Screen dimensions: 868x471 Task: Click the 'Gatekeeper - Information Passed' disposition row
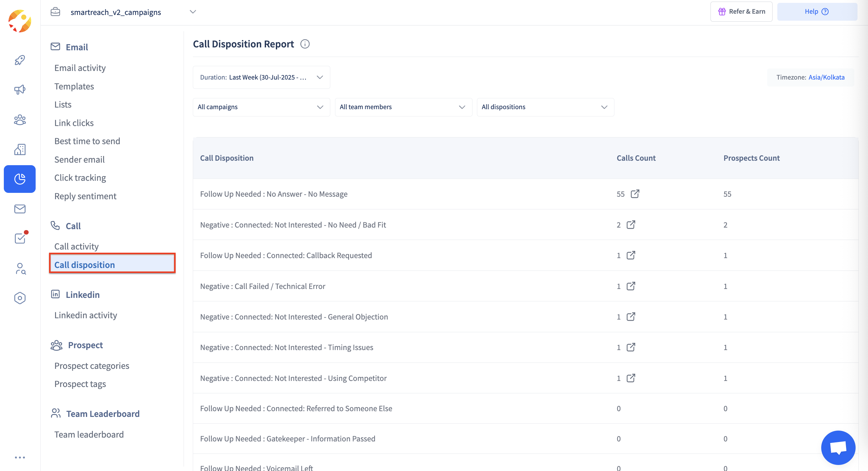coord(525,439)
